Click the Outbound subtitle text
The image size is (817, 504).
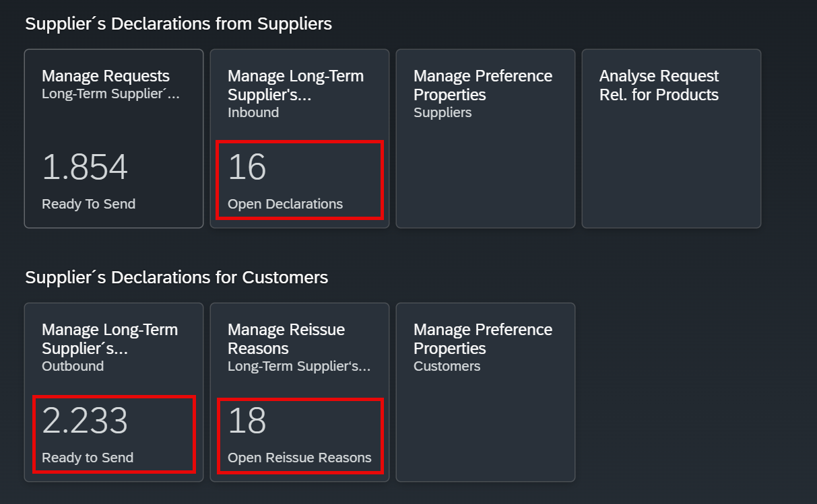click(x=73, y=366)
